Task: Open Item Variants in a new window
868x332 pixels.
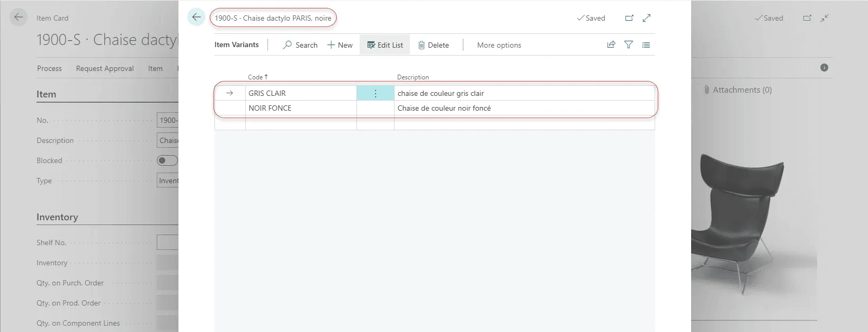Action: tap(629, 18)
